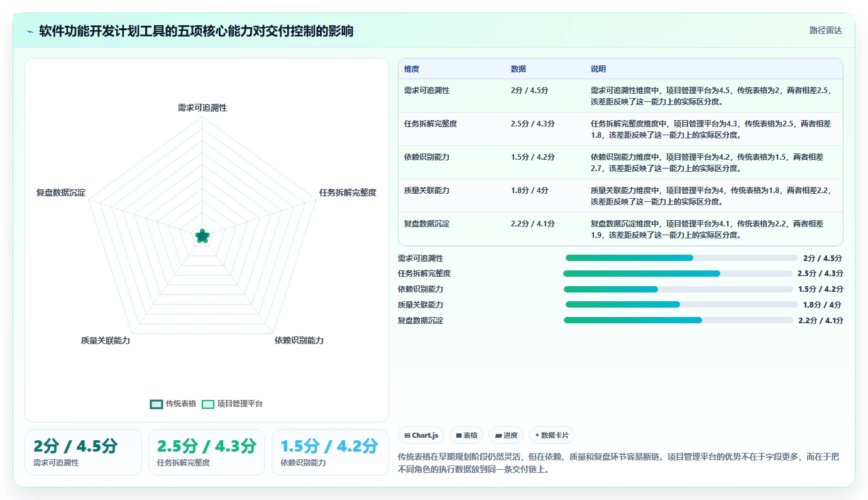Click the 依赖识别能力 progress bar
The width and height of the screenshot is (868, 500).
point(678,289)
